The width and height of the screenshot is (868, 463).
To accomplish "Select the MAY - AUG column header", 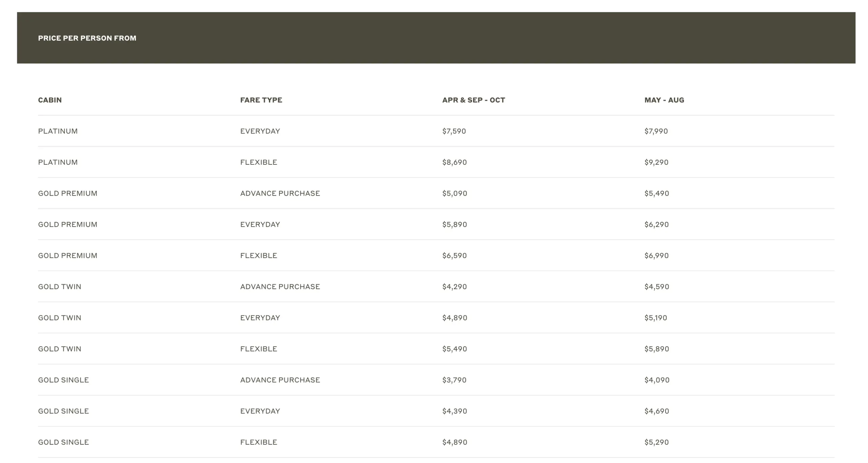I will coord(664,100).
